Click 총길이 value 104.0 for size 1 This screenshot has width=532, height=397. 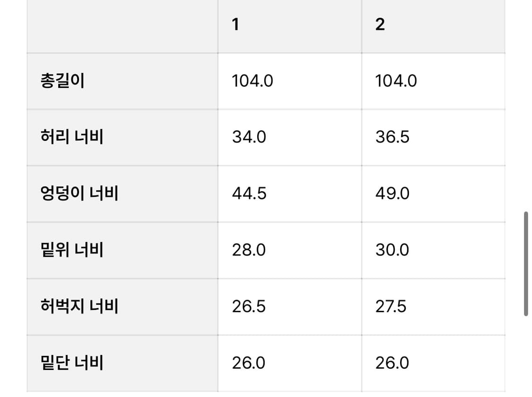[x=253, y=81]
